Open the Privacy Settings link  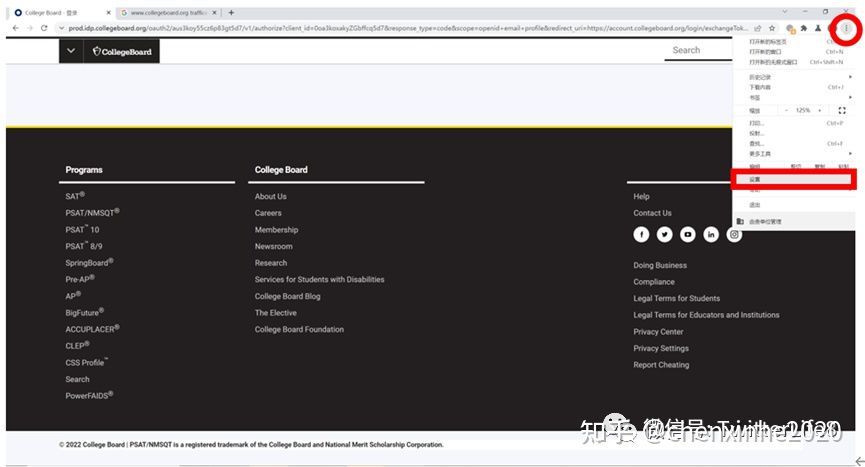point(661,348)
